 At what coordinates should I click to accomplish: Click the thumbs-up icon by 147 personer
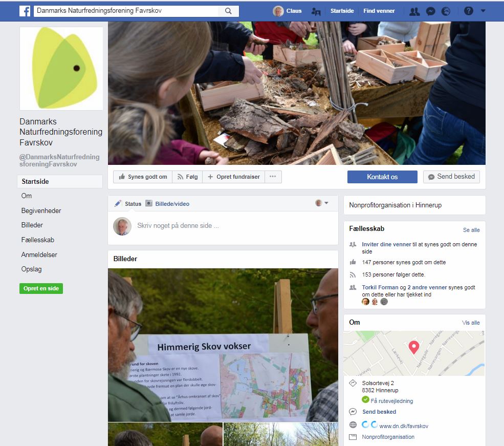pyautogui.click(x=353, y=262)
